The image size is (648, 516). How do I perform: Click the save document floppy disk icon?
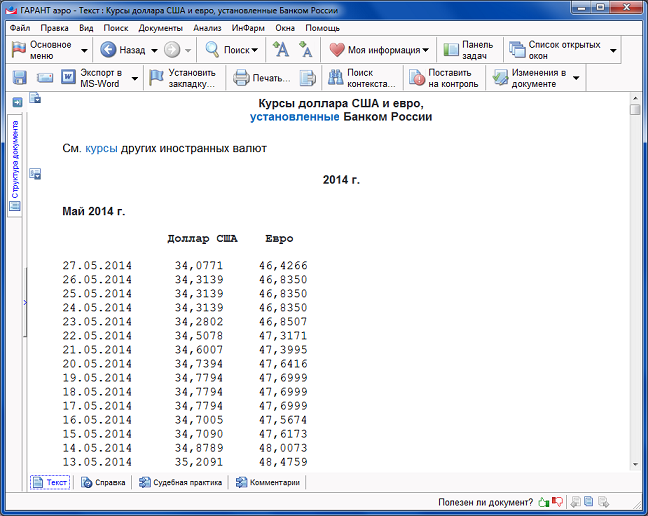click(x=19, y=78)
